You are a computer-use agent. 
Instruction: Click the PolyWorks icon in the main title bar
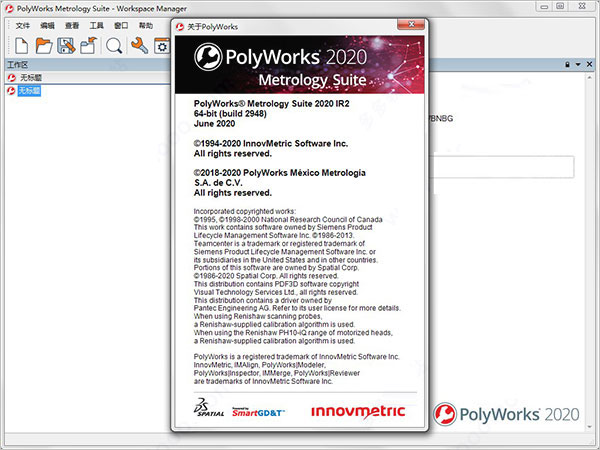click(9, 8)
